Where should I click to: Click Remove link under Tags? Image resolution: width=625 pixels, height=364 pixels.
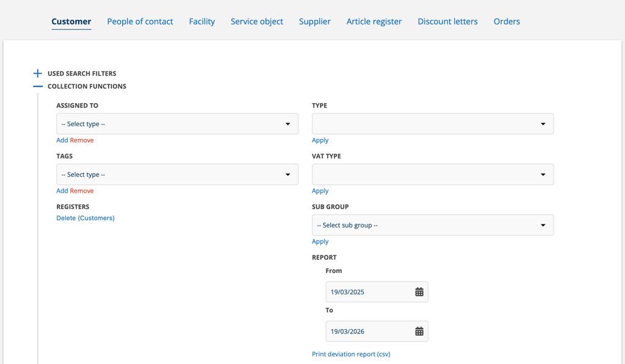[82, 191]
